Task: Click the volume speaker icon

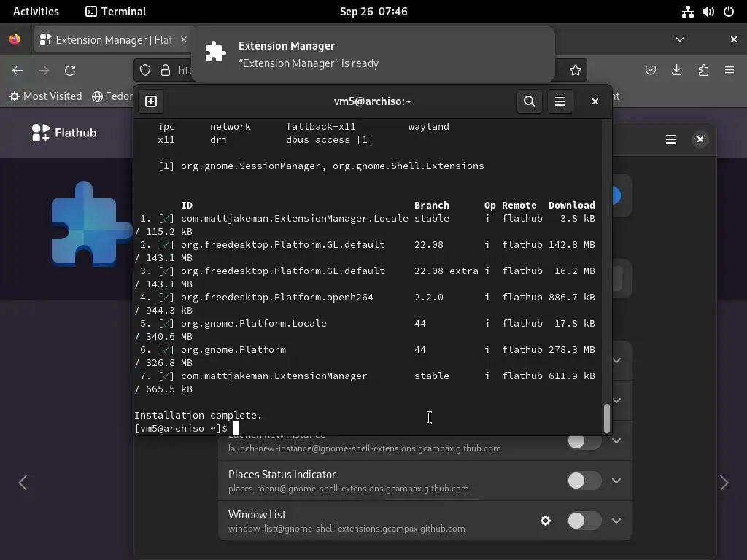Action: coord(708,12)
